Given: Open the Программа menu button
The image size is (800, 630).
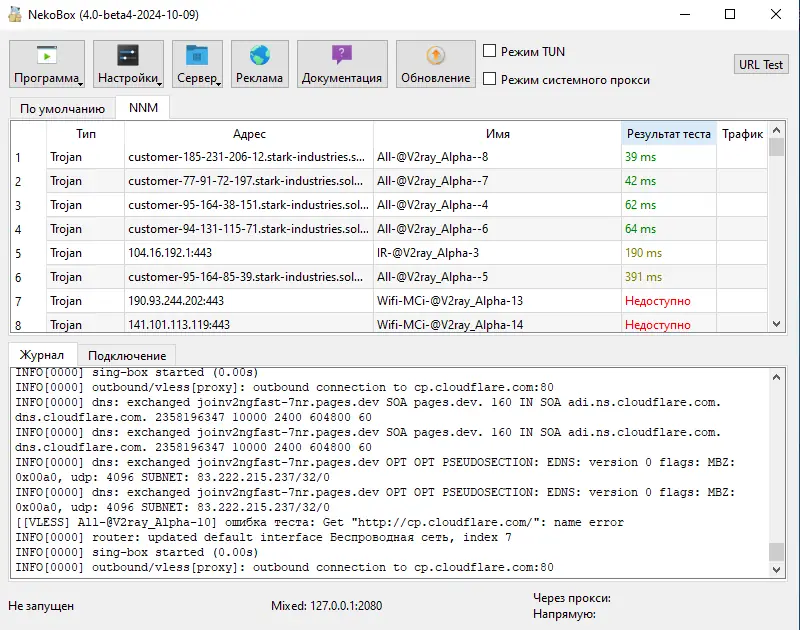Looking at the screenshot, I should pos(47,64).
